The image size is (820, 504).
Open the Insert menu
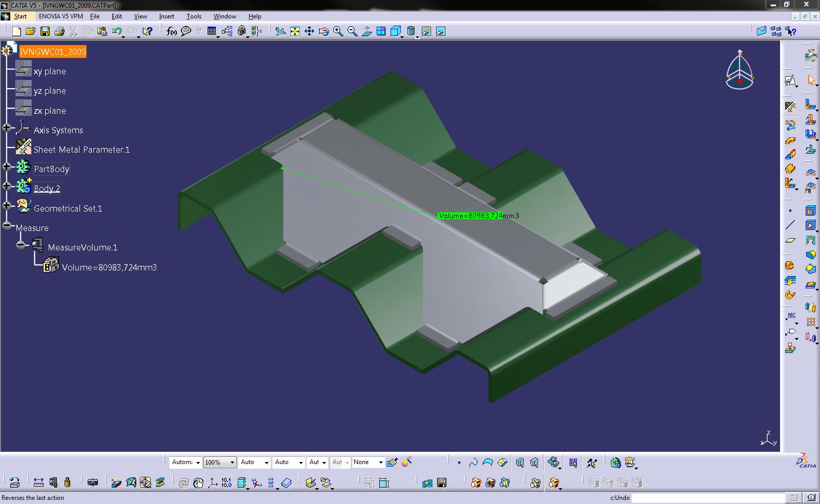pyautogui.click(x=167, y=16)
